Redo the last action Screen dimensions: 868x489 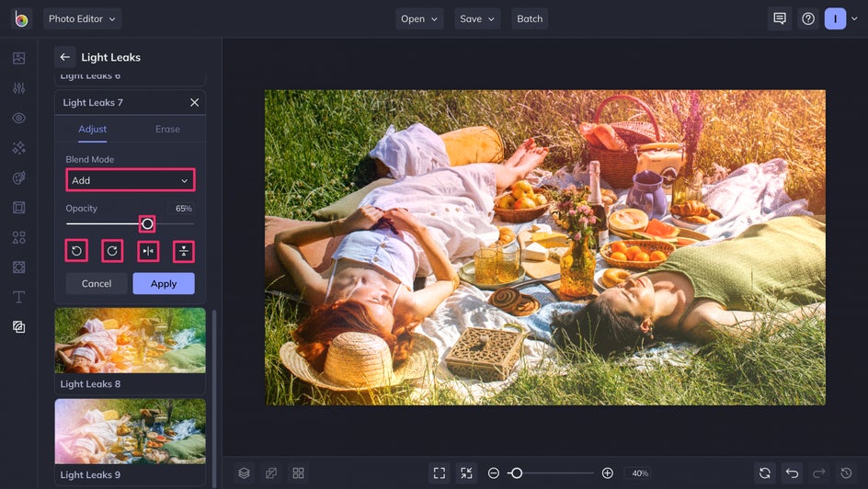click(819, 473)
